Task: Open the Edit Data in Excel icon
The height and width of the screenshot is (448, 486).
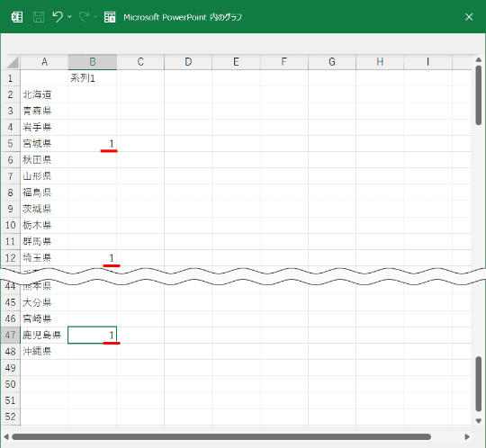Action: point(110,17)
